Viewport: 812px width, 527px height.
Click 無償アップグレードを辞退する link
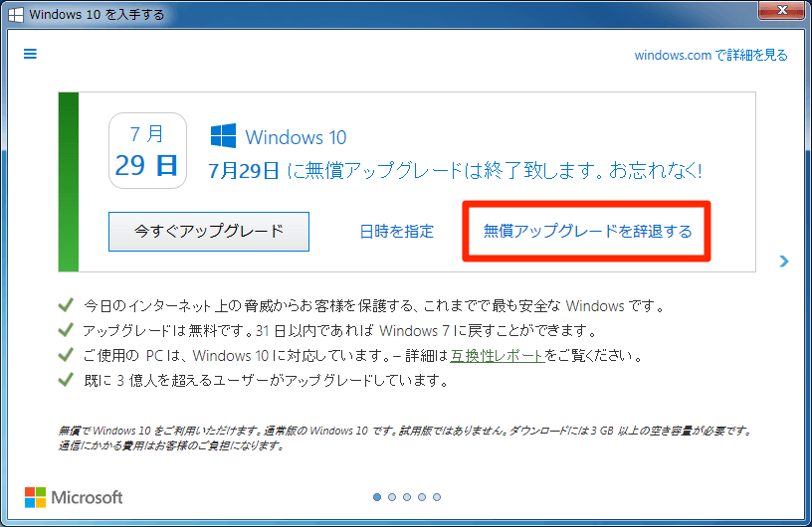[x=587, y=231]
